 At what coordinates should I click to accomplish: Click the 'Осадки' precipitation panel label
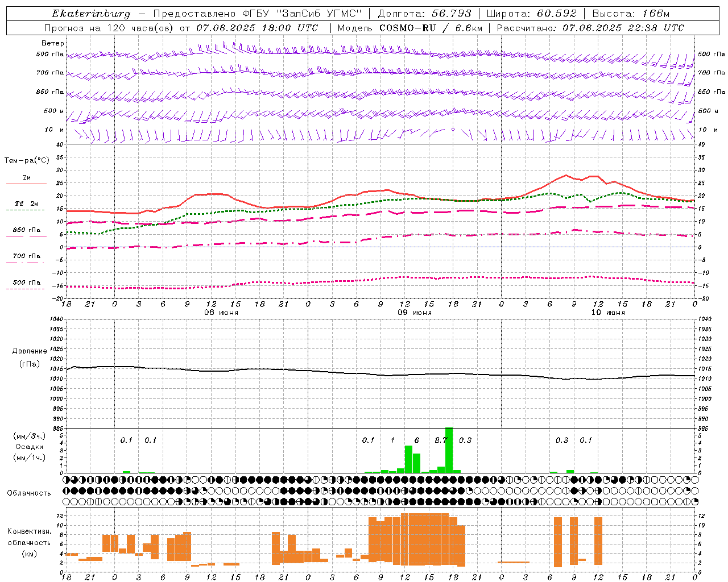30,447
